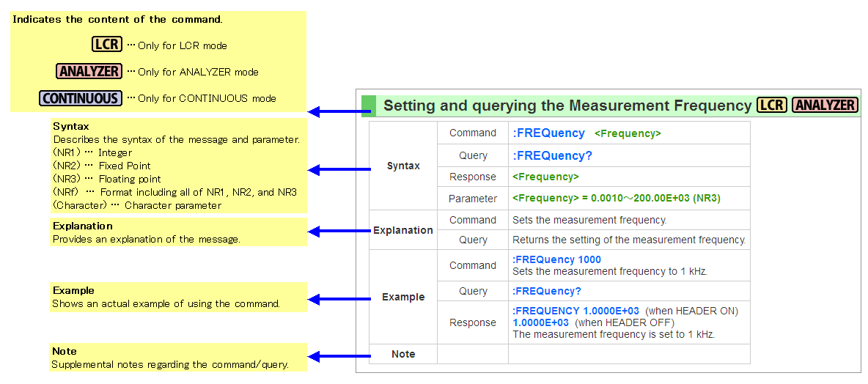This screenshot has width=868, height=384.
Task: Click the ANALYZER badge beside the Measurement Frequency title
Action: click(825, 106)
